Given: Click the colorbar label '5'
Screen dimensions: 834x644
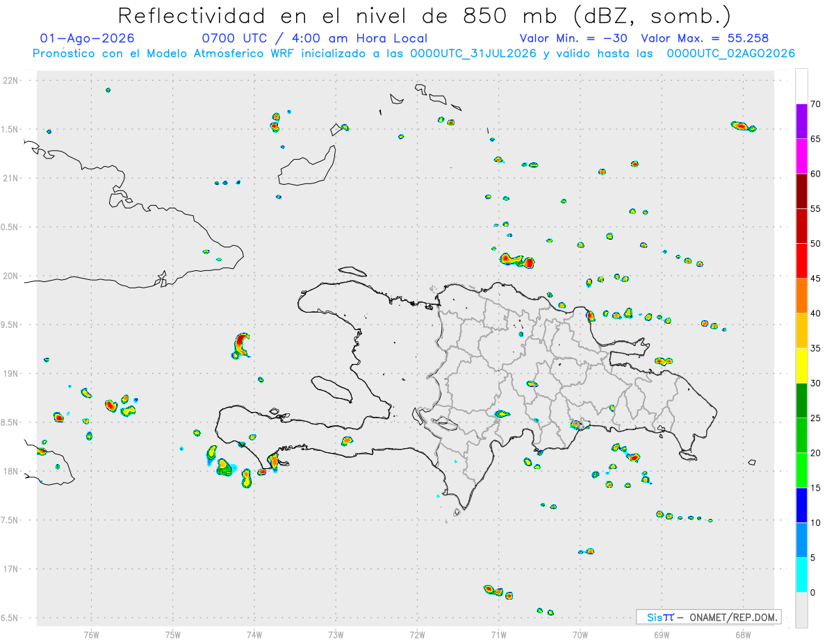Looking at the screenshot, I should 813,558.
